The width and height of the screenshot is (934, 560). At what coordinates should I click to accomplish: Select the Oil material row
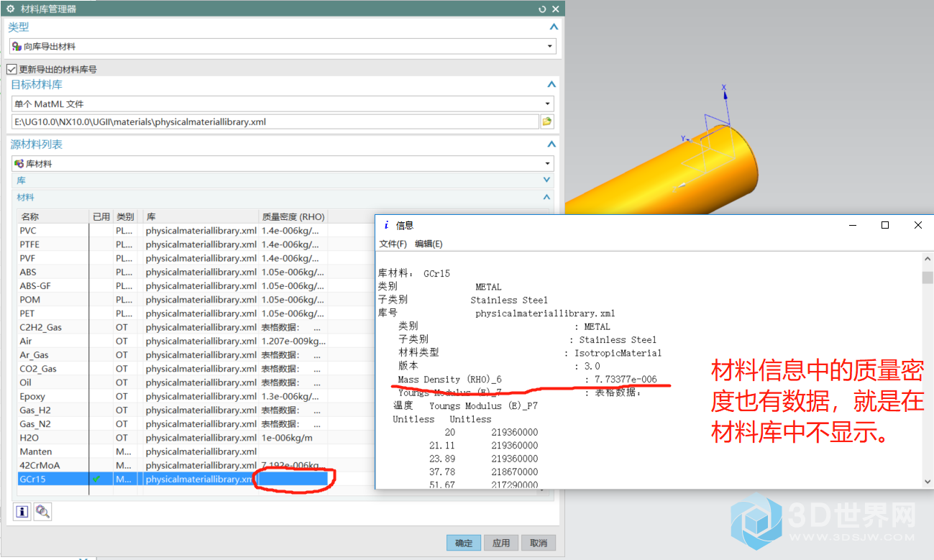click(x=173, y=382)
